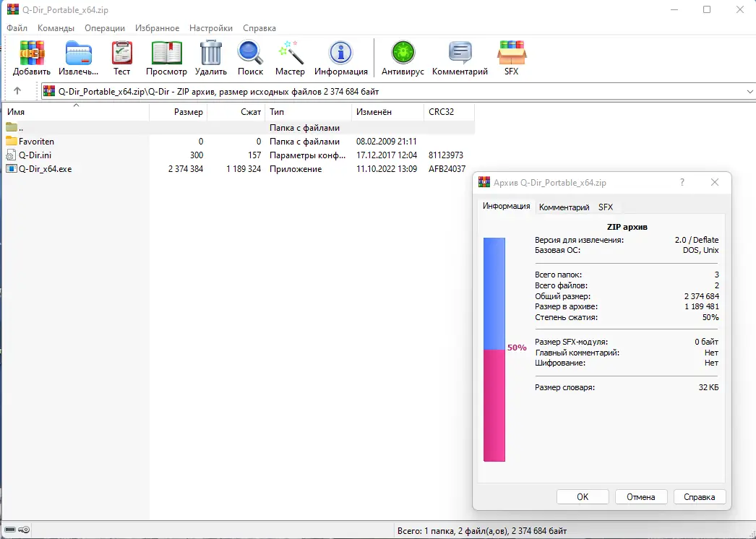Select the Q-Dir.ini file name
The image size is (756, 539).
tap(35, 155)
